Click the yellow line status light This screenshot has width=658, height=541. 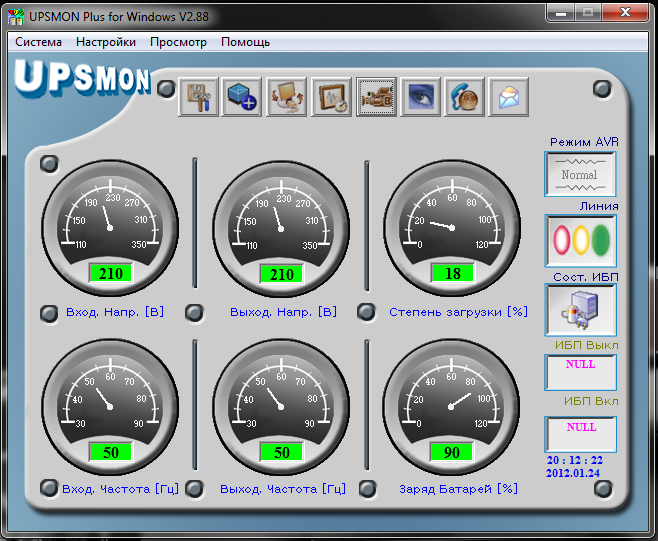[581, 240]
